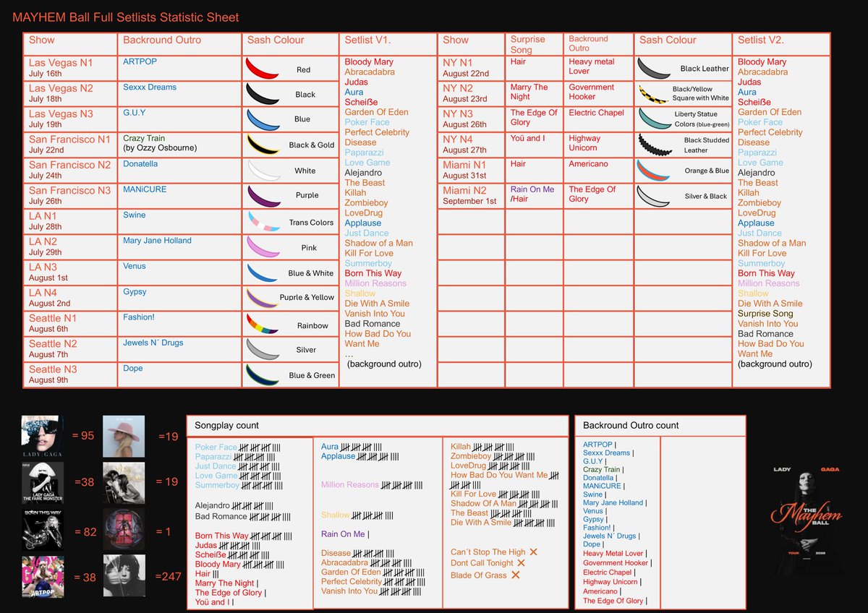The width and height of the screenshot is (868, 613).
Task: Click the White sash swatch for San Francisco N2
Action: click(264, 171)
